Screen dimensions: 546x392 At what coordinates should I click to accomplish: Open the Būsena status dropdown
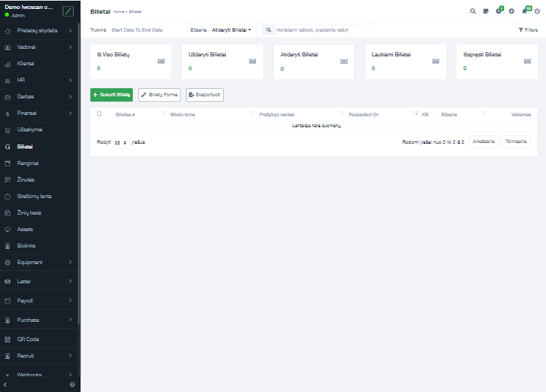[231, 30]
